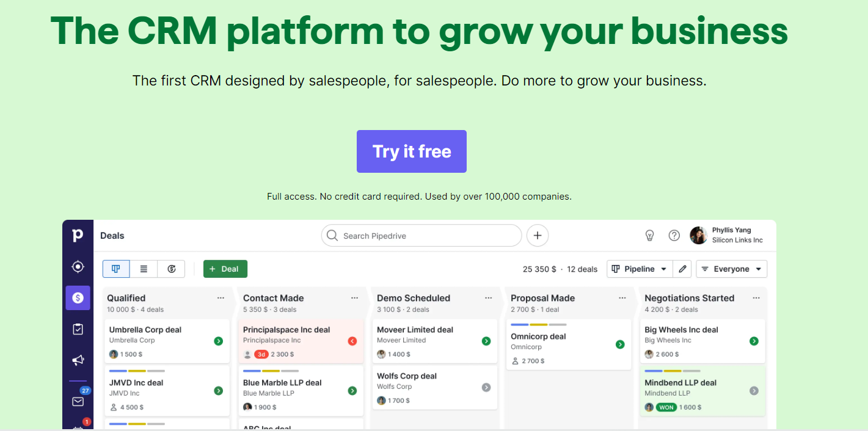Click the green + Deal button
The image size is (868, 431).
coord(225,269)
